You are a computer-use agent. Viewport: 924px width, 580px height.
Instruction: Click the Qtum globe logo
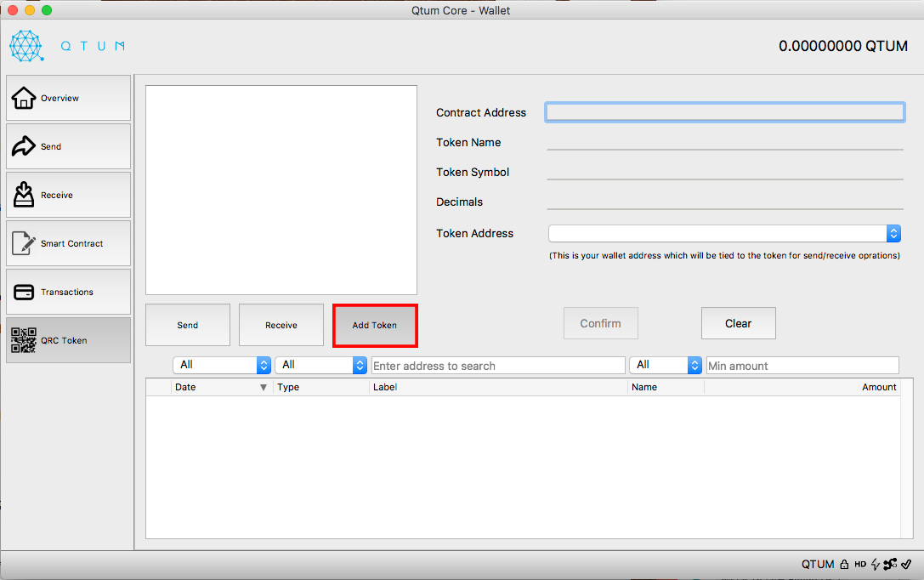point(26,46)
